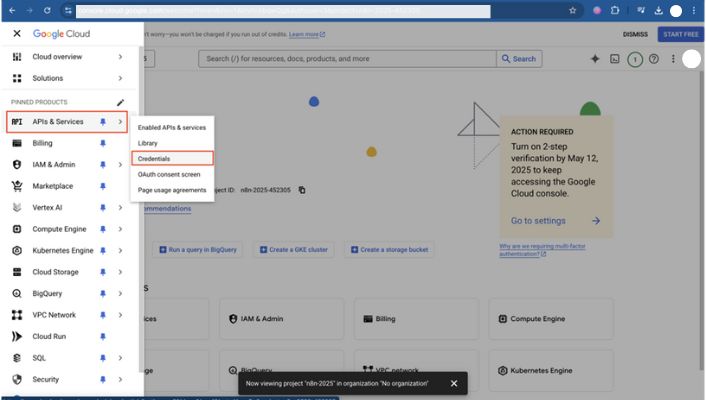Open Page usage agreements submenu item

click(x=172, y=190)
